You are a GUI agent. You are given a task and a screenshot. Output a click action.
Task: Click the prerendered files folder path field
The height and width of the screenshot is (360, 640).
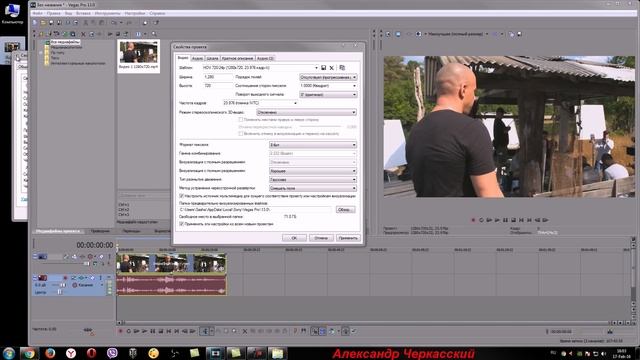(256, 209)
